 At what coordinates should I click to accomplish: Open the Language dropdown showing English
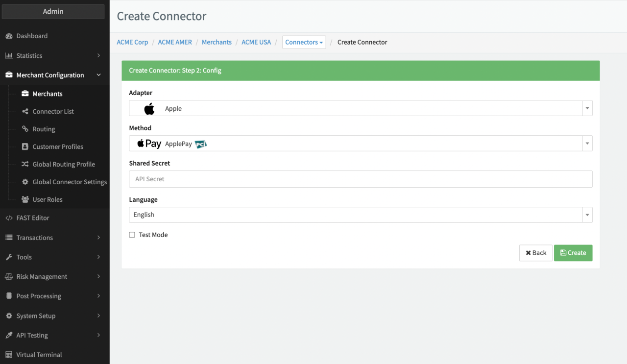360,215
